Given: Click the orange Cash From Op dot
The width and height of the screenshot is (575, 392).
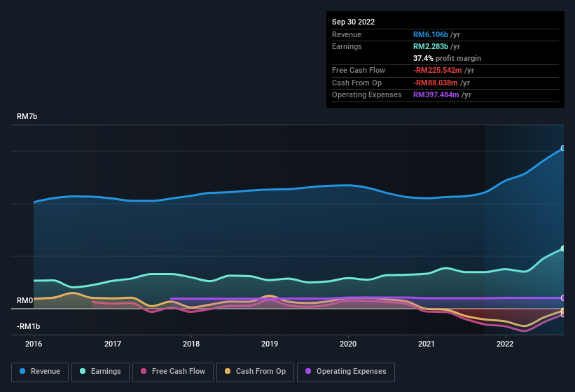Looking at the screenshot, I should tap(228, 372).
